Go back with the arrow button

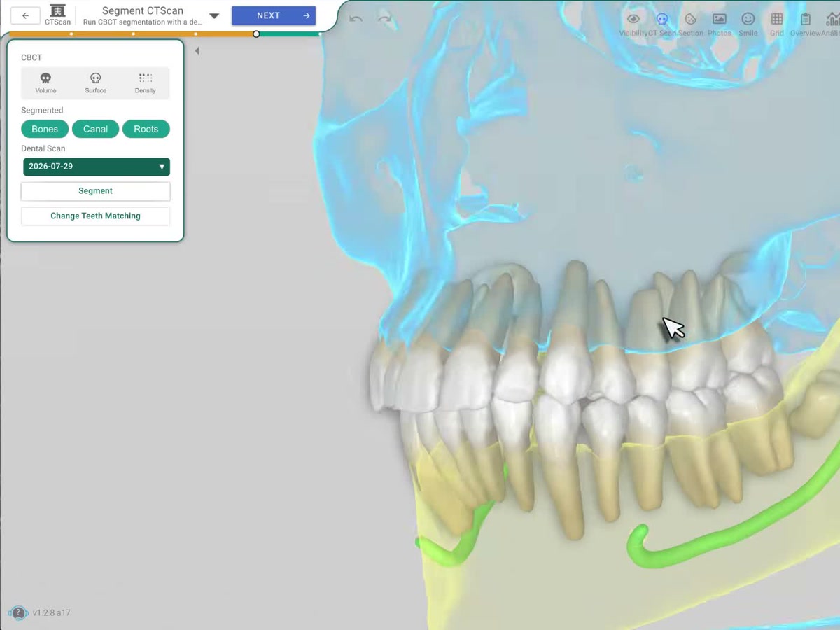(x=25, y=15)
